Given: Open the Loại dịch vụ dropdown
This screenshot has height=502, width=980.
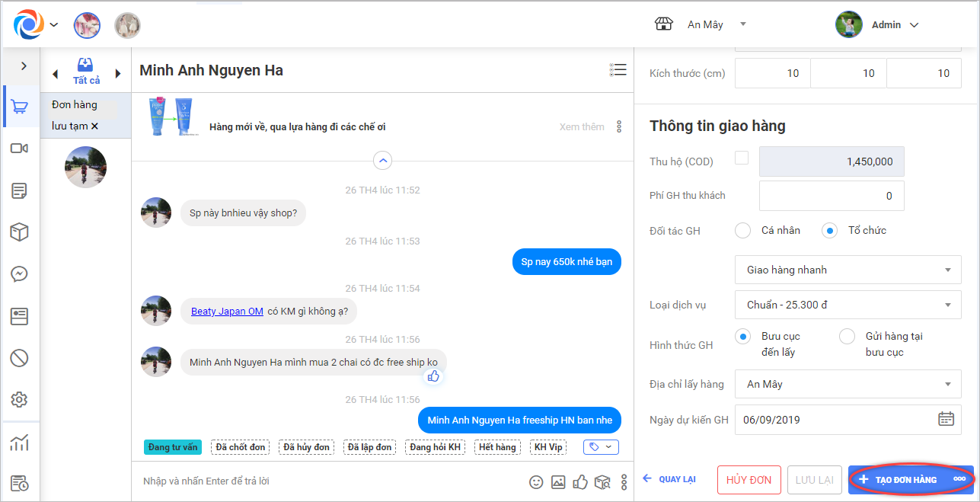Looking at the screenshot, I should tap(847, 305).
